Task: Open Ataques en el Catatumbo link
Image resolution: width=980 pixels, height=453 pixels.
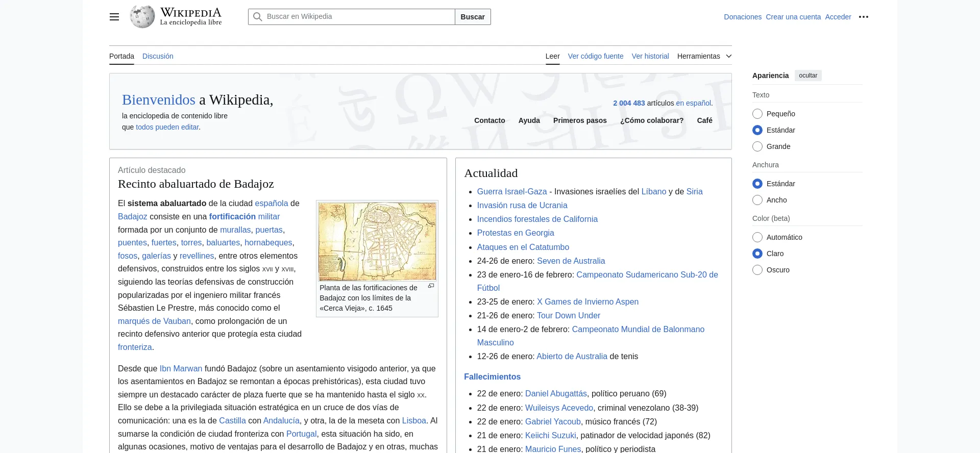Action: click(x=523, y=247)
